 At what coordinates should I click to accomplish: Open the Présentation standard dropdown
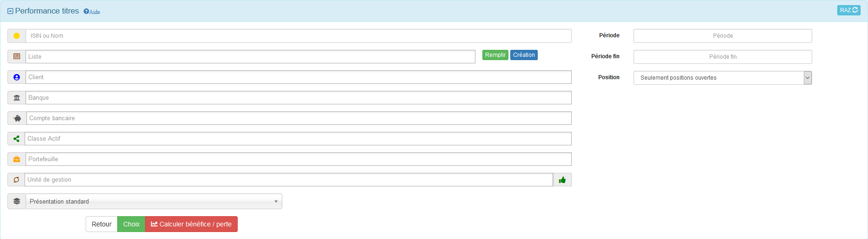pyautogui.click(x=154, y=201)
